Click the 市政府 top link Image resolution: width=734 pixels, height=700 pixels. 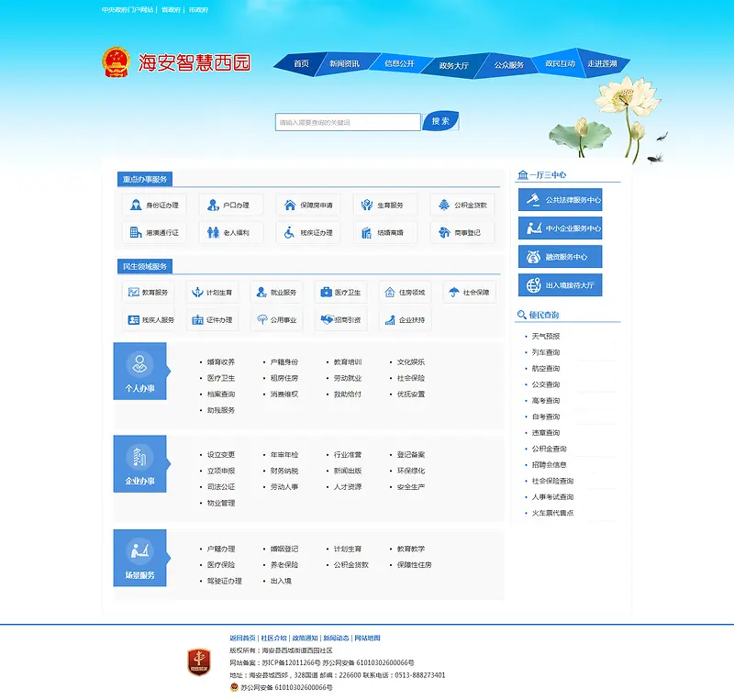[x=198, y=10]
